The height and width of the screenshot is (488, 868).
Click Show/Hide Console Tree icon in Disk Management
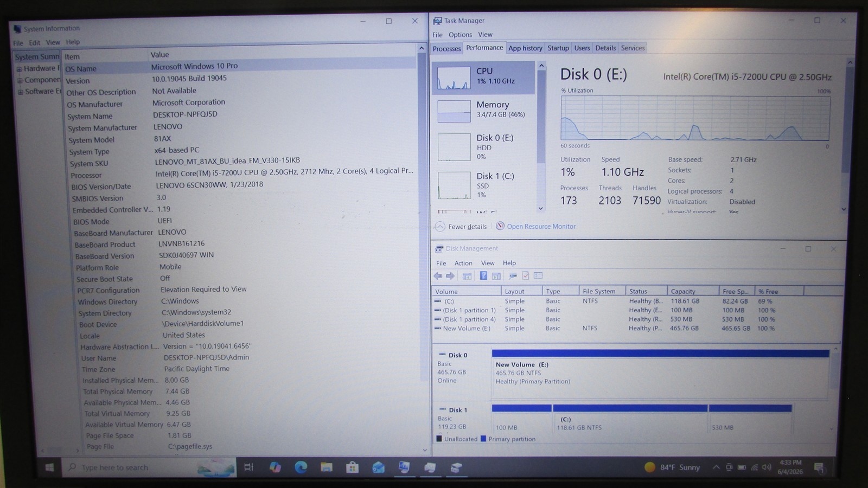(467, 276)
